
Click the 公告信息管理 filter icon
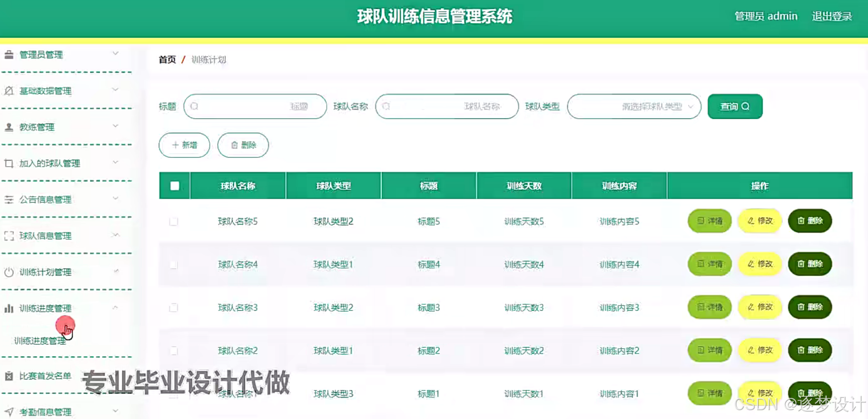[x=9, y=199]
